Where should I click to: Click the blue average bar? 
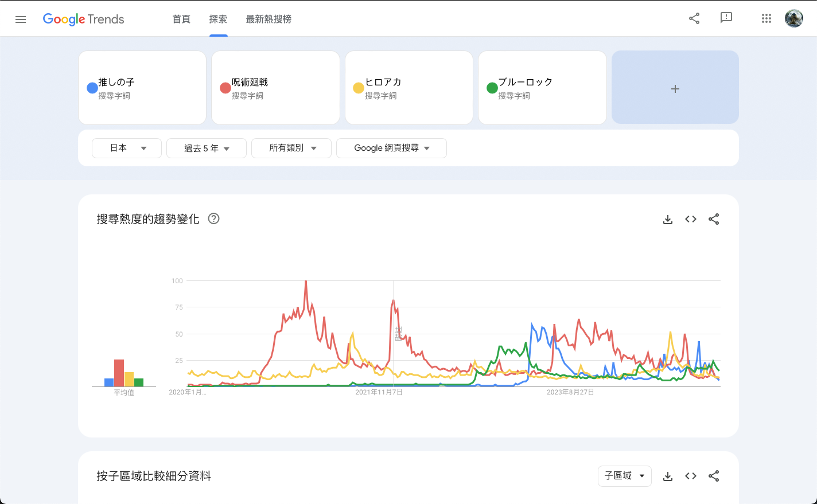109,382
